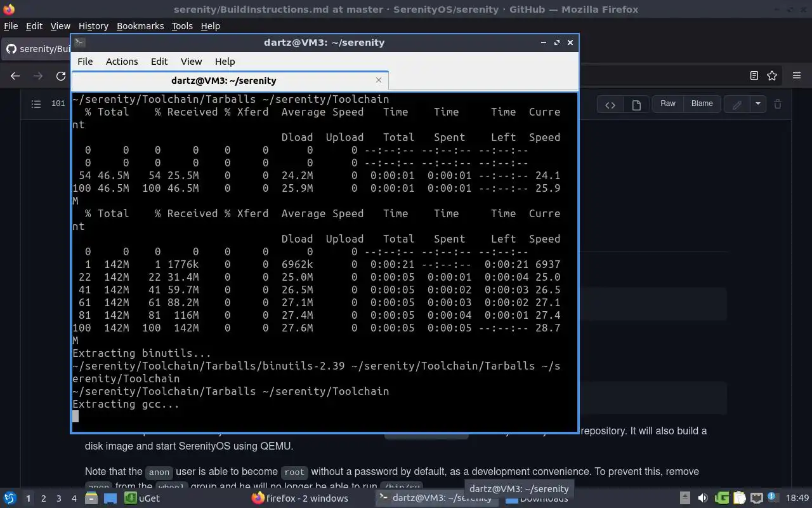Open the file manager launcher on the taskbar
Image resolution: width=812 pixels, height=508 pixels.
(x=91, y=498)
